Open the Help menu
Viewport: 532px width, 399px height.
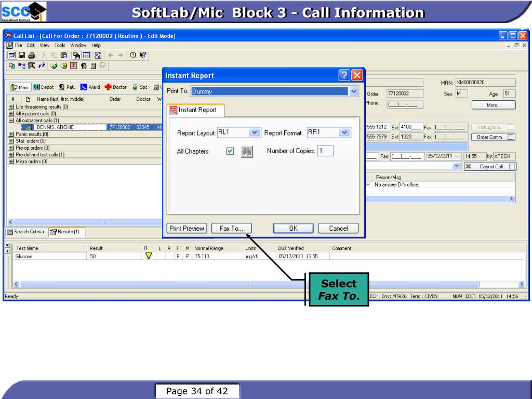[96, 45]
